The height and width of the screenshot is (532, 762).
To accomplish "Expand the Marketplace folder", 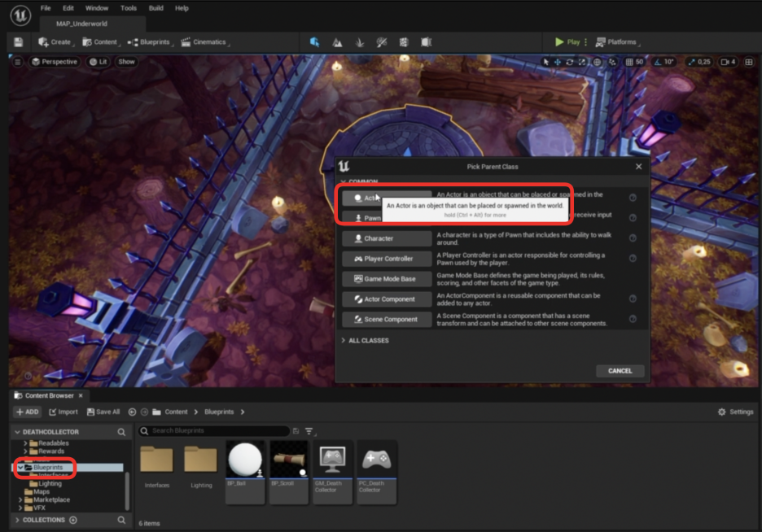I will pyautogui.click(x=20, y=499).
